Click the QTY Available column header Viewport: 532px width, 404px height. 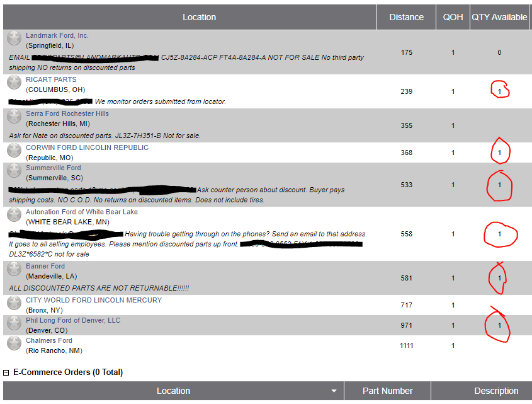499,17
